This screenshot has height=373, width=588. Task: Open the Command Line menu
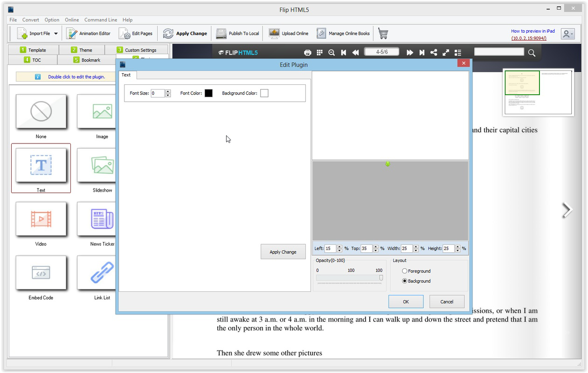[101, 20]
